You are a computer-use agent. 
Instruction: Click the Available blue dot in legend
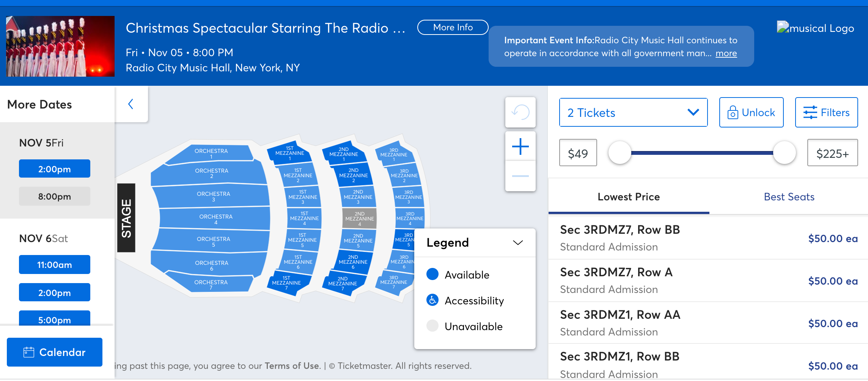(x=432, y=274)
